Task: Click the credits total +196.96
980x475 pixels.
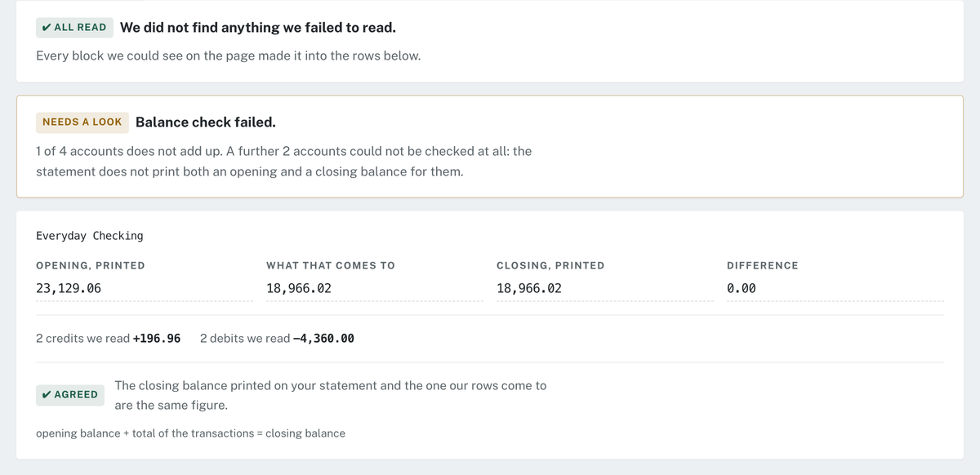Action: (x=157, y=338)
